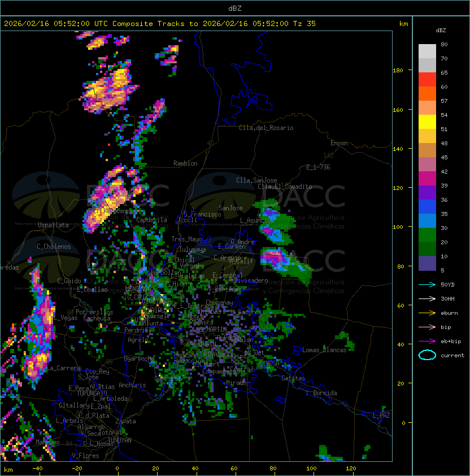Click the cyan 'current' ellipse symbol
The image size is (470, 476).
[x=427, y=355]
